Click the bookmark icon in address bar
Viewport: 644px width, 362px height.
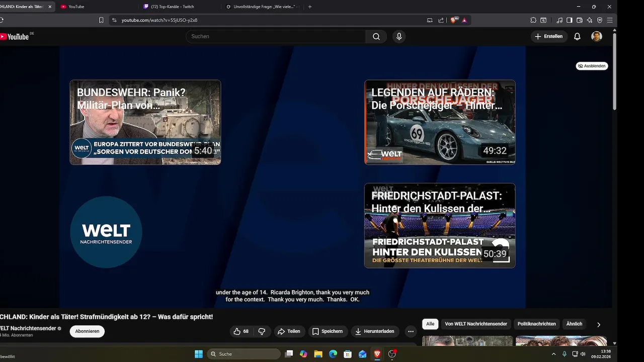[101, 20]
